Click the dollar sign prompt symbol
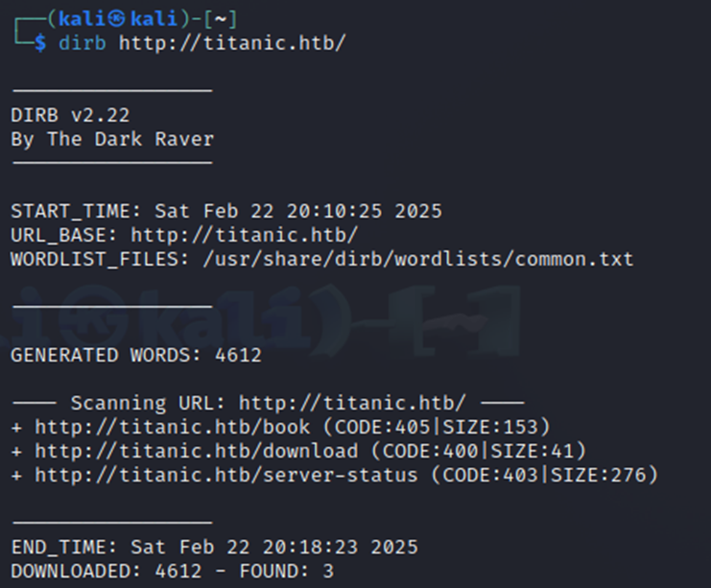 40,43
